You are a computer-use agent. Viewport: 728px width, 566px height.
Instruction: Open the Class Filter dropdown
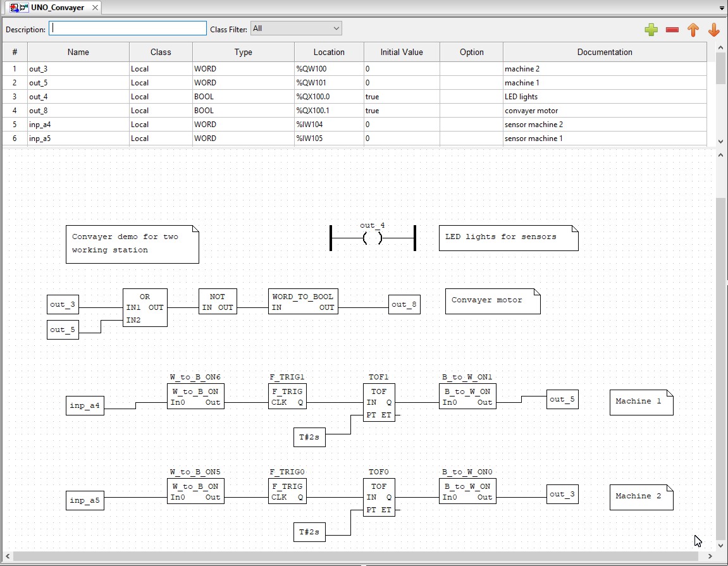click(x=296, y=28)
